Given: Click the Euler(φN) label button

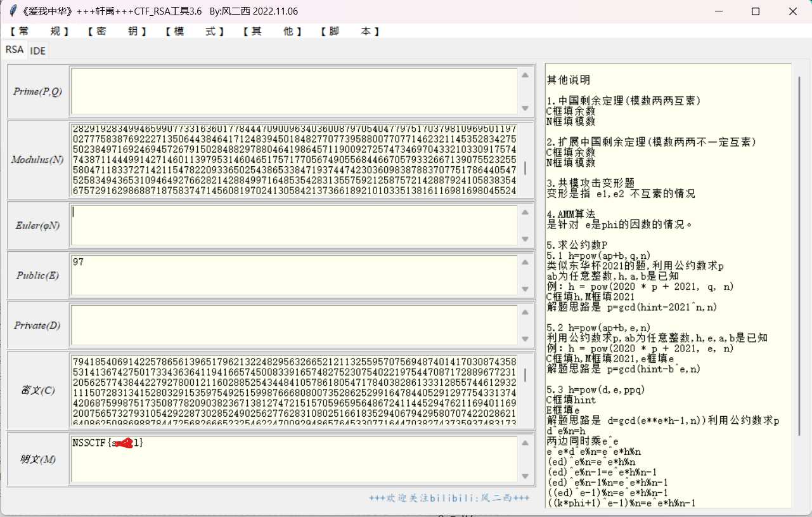Looking at the screenshot, I should [x=38, y=225].
